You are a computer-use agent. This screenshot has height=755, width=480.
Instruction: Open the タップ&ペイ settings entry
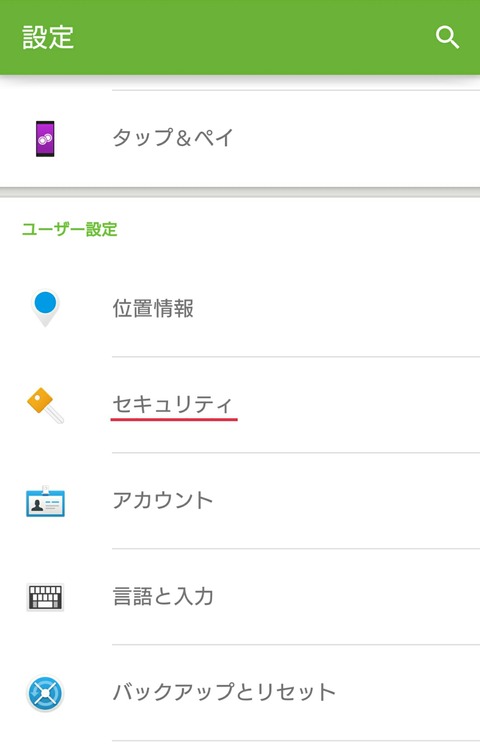click(x=240, y=139)
